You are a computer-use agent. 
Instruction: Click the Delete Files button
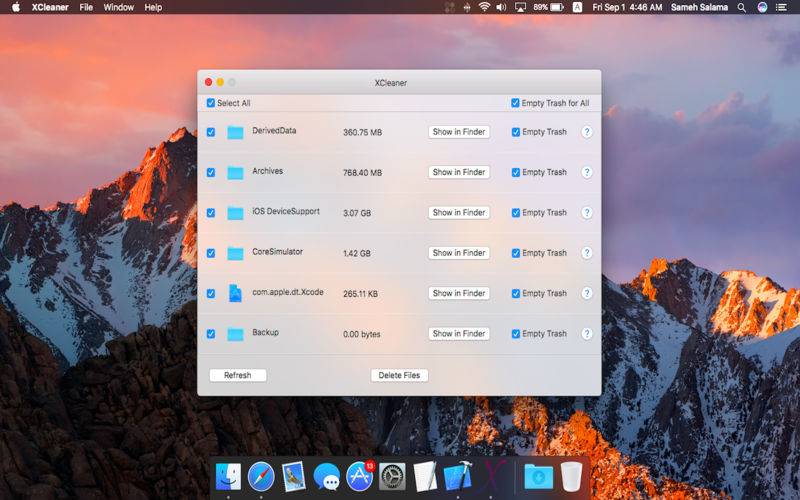click(399, 375)
